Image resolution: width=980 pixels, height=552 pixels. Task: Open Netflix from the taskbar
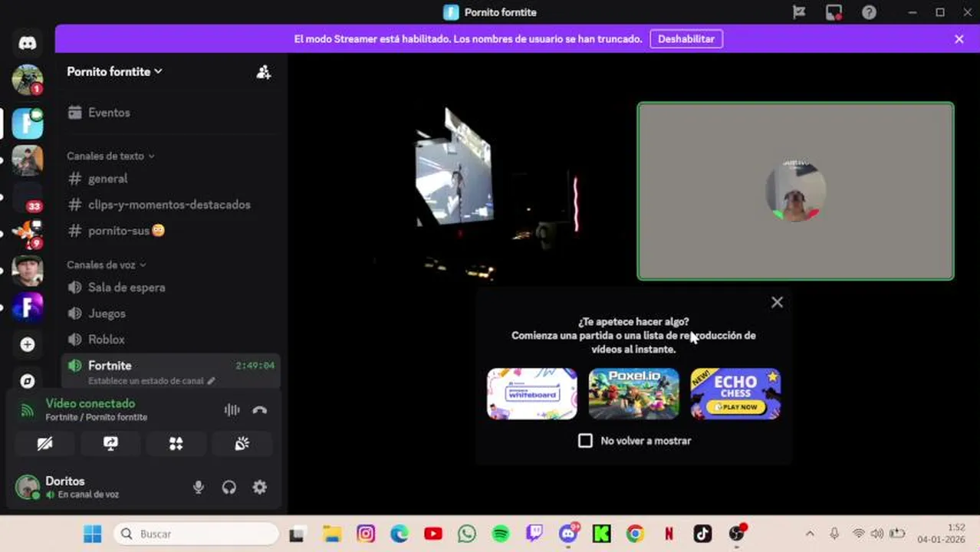[x=669, y=534]
